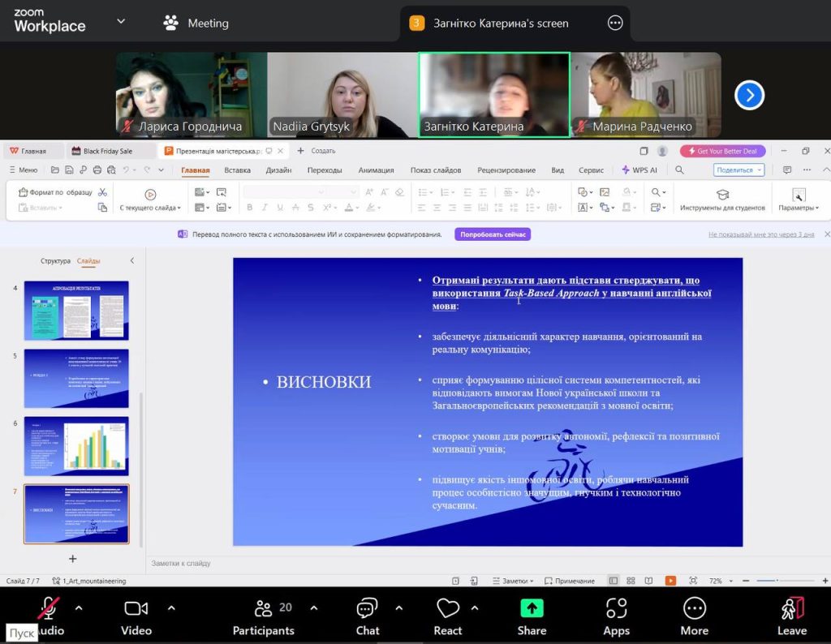Click the add new slide plus icon

(73, 559)
